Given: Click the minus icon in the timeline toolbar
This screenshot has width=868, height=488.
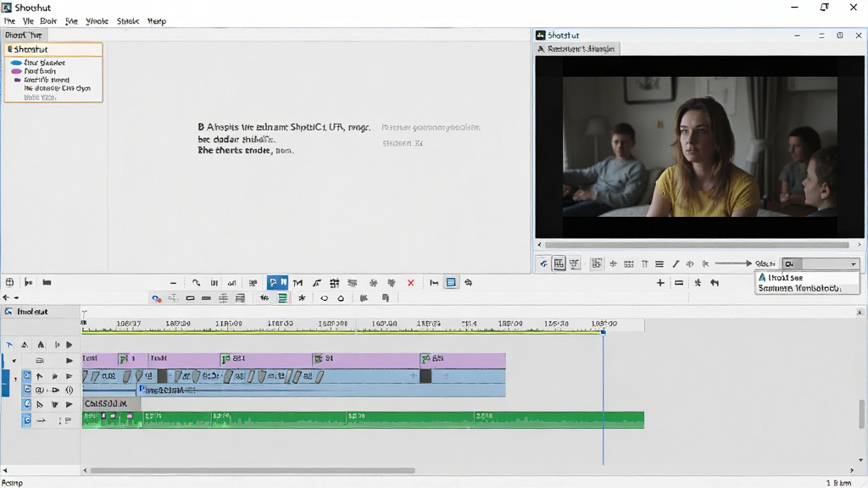Looking at the screenshot, I should click(x=173, y=283).
